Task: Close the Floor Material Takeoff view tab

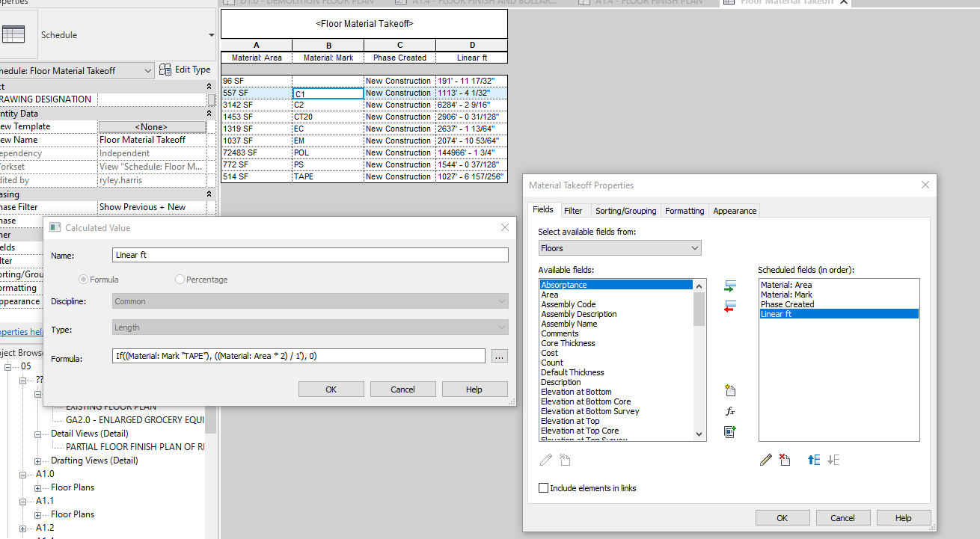Action: (x=845, y=2)
